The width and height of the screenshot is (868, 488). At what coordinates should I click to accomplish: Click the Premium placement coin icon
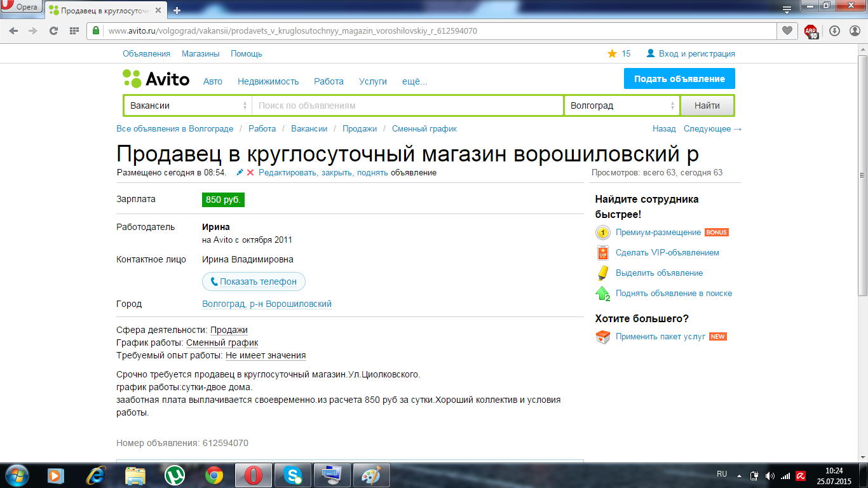[x=602, y=233]
